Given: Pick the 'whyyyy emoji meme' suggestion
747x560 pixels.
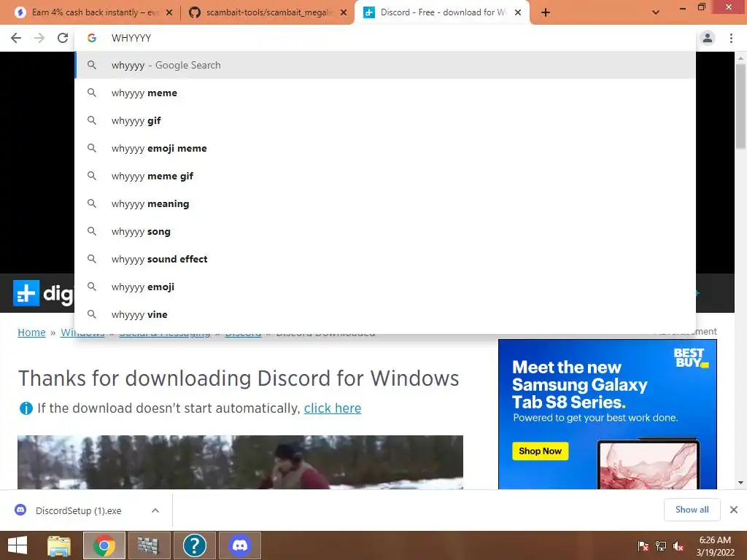Looking at the screenshot, I should (x=385, y=148).
